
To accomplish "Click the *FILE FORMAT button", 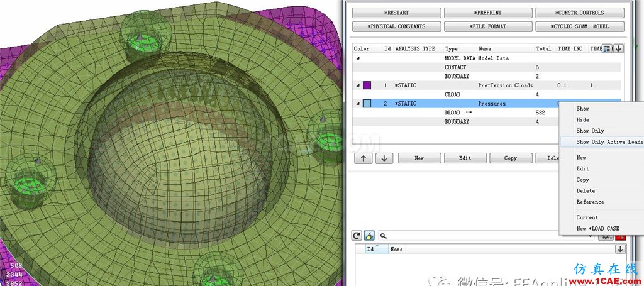I will click(488, 26).
